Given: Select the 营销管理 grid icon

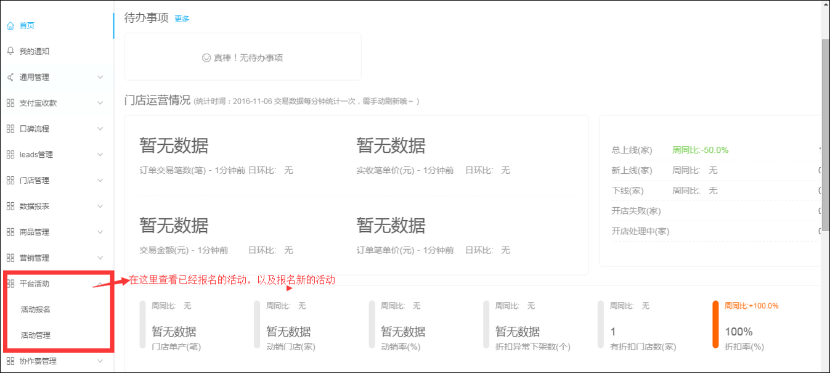Looking at the screenshot, I should tap(11, 258).
